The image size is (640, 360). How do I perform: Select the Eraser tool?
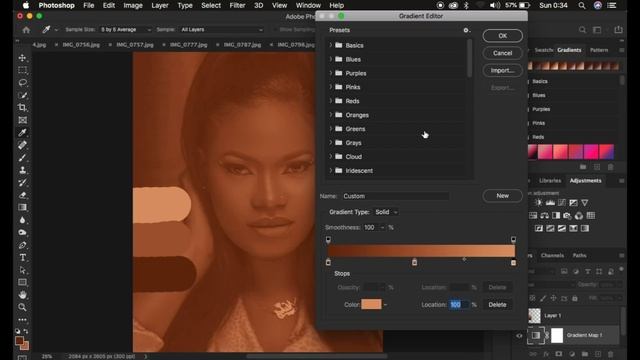pyautogui.click(x=22, y=195)
